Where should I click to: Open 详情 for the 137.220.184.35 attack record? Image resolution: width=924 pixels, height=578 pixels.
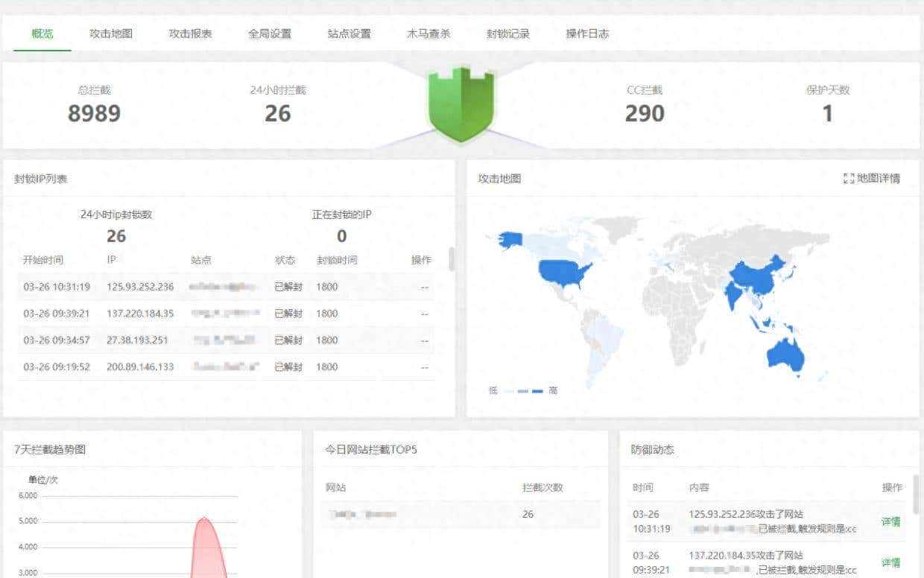890,562
